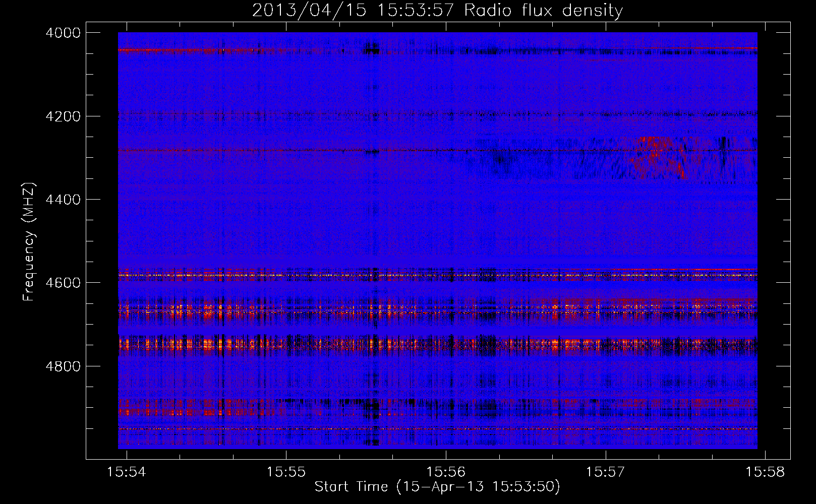Click the 4200 frequency axis label
Screen dimensions: 816x504
pyautogui.click(x=63, y=116)
